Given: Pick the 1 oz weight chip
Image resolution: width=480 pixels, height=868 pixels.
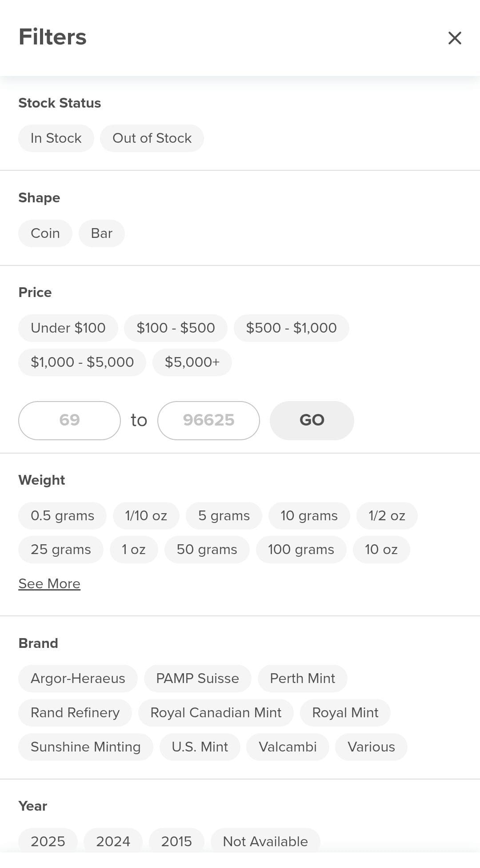Looking at the screenshot, I should point(134,550).
